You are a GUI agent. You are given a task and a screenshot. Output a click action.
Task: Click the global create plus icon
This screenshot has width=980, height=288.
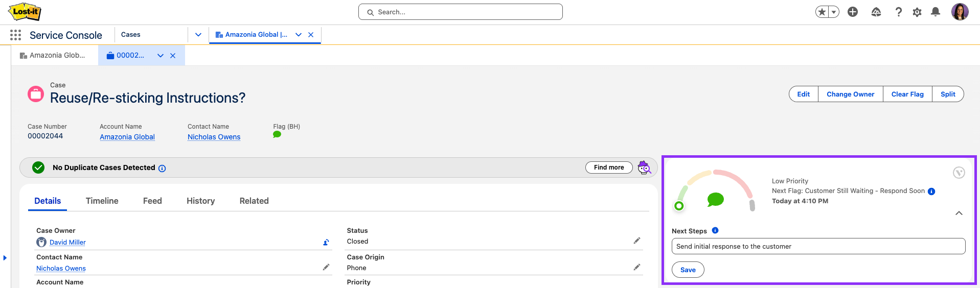click(853, 12)
